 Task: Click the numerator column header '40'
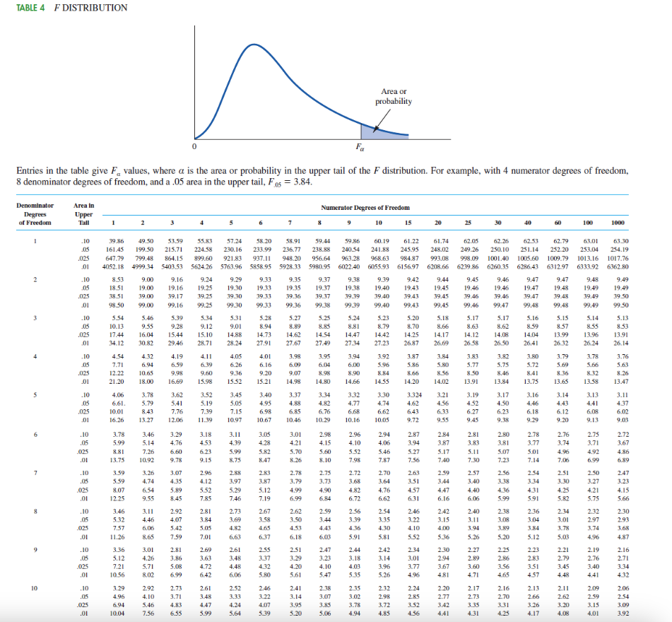click(x=528, y=223)
